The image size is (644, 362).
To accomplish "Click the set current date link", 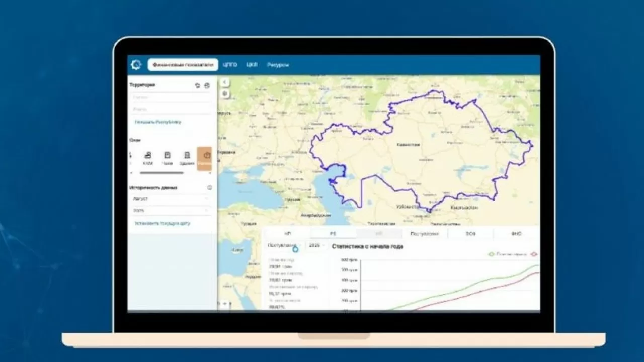I will click(162, 223).
